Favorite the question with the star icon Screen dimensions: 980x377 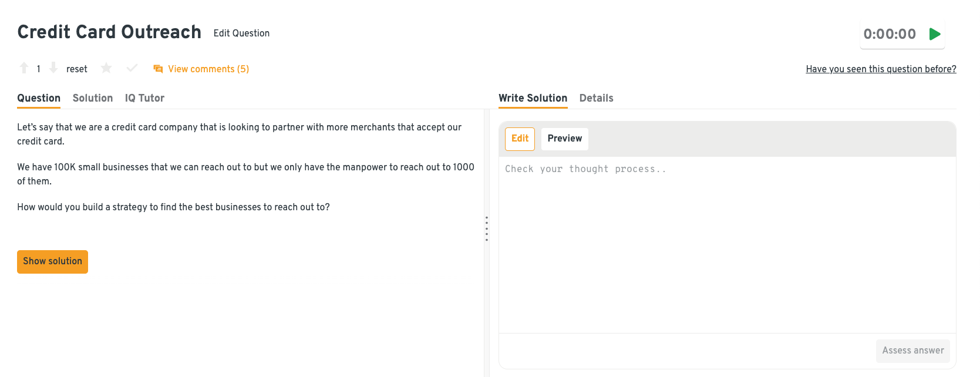(106, 68)
